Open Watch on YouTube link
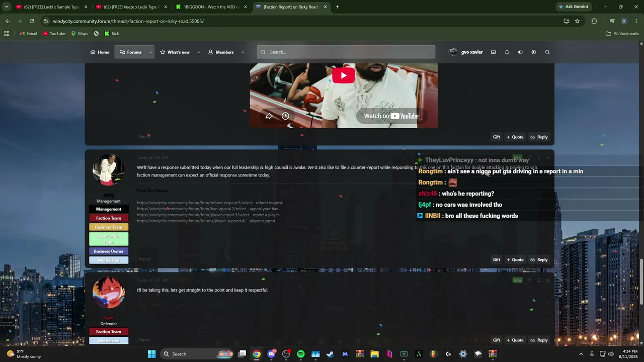 click(391, 116)
